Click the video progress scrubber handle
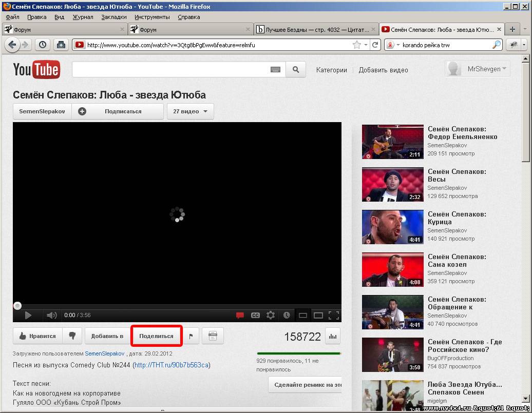The height and width of the screenshot is (413, 532). 17,306
